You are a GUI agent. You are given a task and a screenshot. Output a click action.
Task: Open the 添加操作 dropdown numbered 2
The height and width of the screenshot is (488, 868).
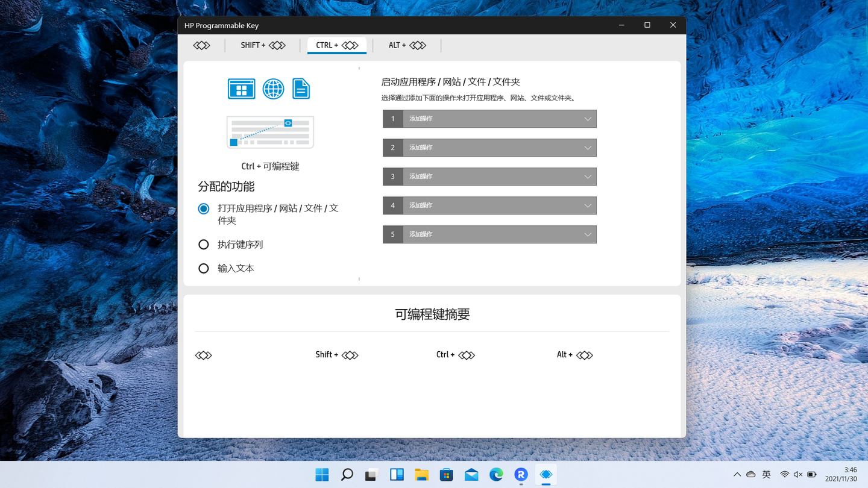click(x=489, y=148)
